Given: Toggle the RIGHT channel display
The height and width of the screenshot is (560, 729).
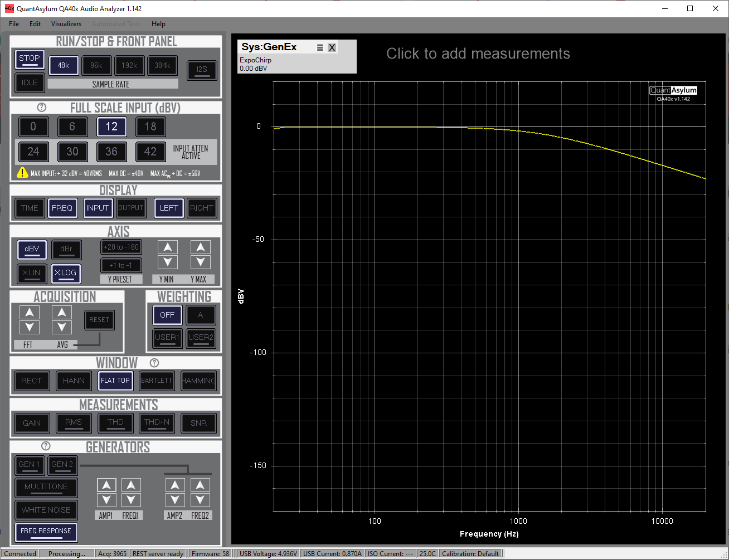Looking at the screenshot, I should coord(202,208).
